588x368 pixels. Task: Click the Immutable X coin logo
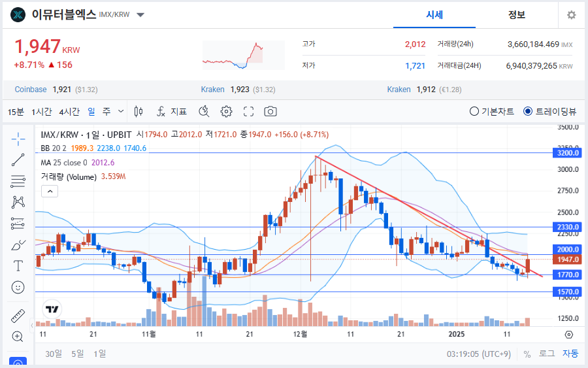[18, 15]
